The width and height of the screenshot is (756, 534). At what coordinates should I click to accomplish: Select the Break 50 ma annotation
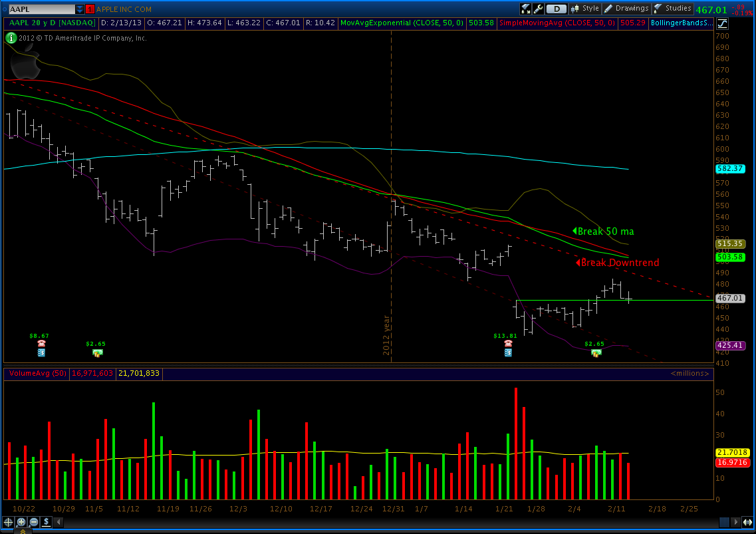coord(603,231)
